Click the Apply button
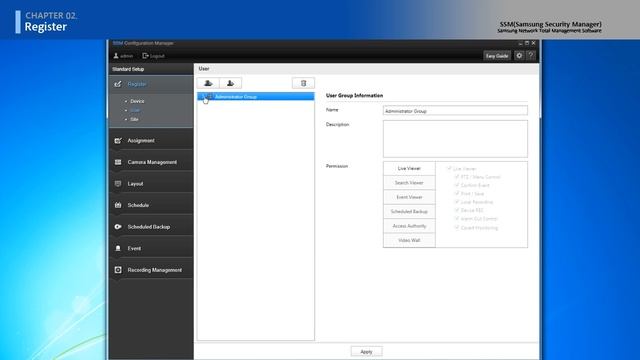 point(367,351)
